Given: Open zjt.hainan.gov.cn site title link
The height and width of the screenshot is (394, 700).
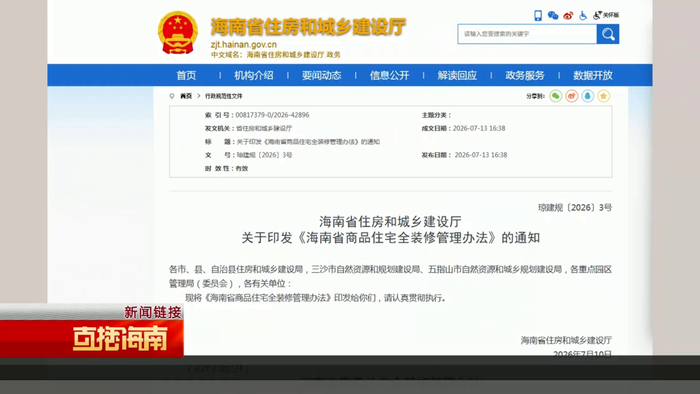Looking at the screenshot, I should pos(244,45).
